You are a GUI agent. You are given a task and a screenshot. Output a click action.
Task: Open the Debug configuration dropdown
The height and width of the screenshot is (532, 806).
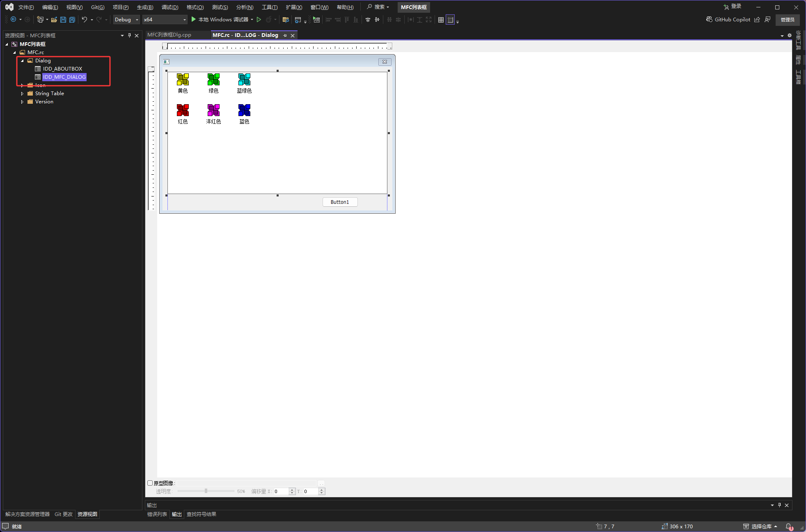(137, 20)
